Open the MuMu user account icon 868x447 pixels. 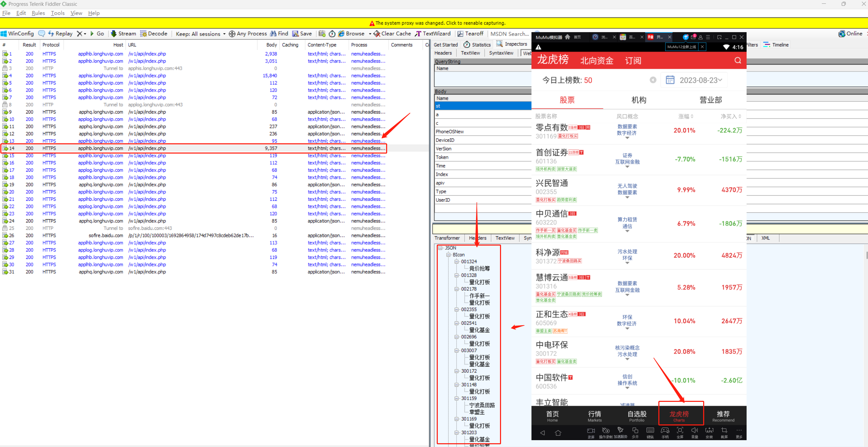pos(700,37)
